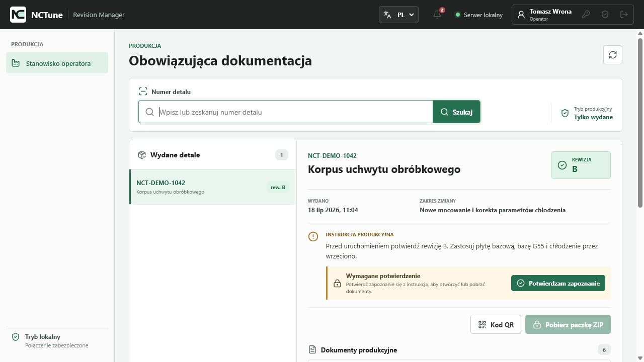Click the document icon beside Dokumenty produkcyjne
The image size is (644, 362).
pyautogui.click(x=312, y=349)
